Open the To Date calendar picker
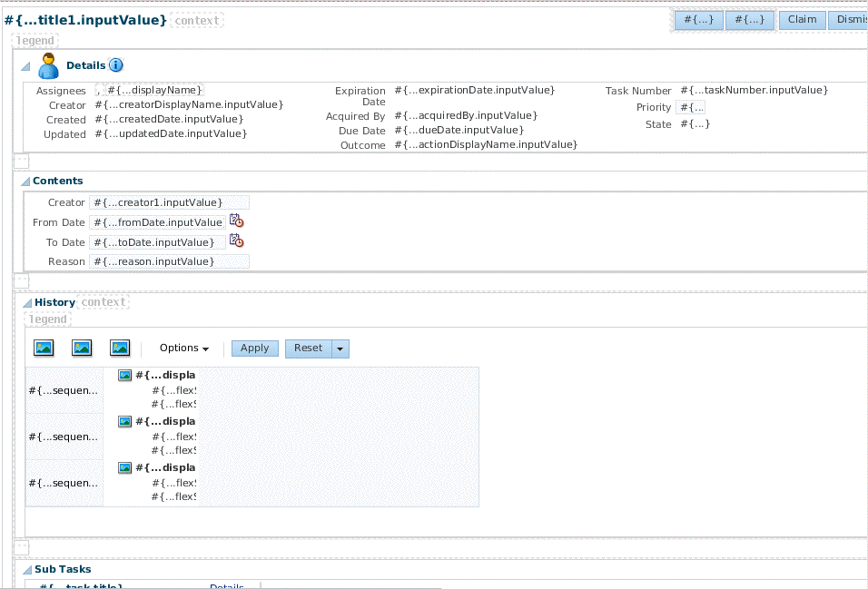Screen dimensions: 868x589 tap(236, 241)
